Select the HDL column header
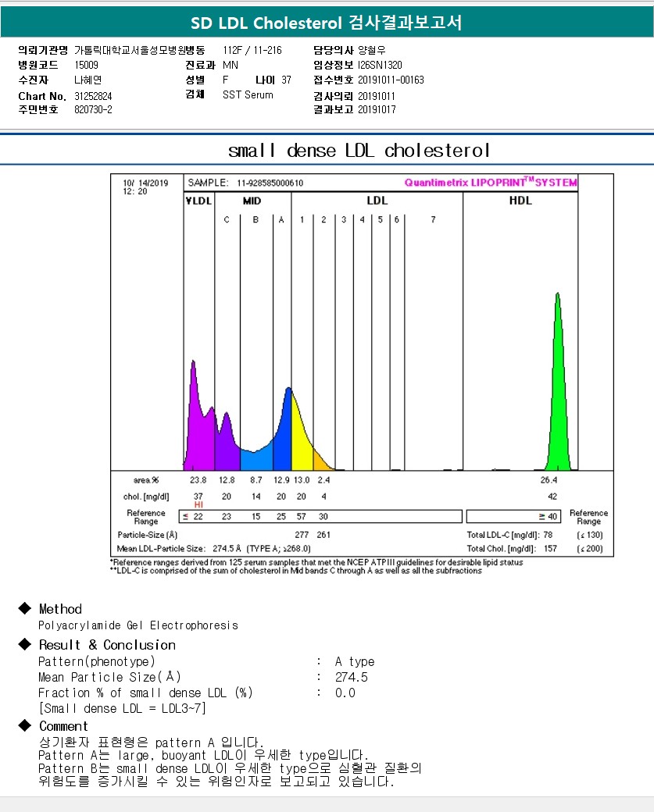This screenshot has width=654, height=812. (520, 201)
